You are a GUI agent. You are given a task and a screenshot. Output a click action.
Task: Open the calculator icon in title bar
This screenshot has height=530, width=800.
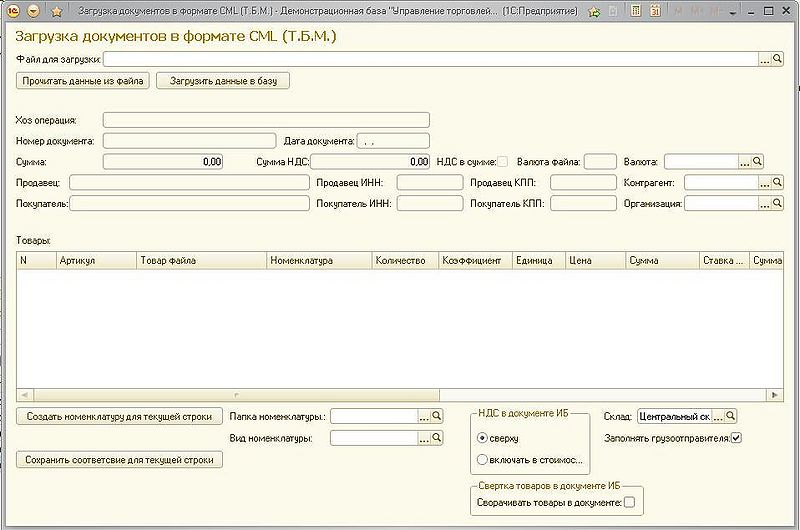(x=635, y=10)
